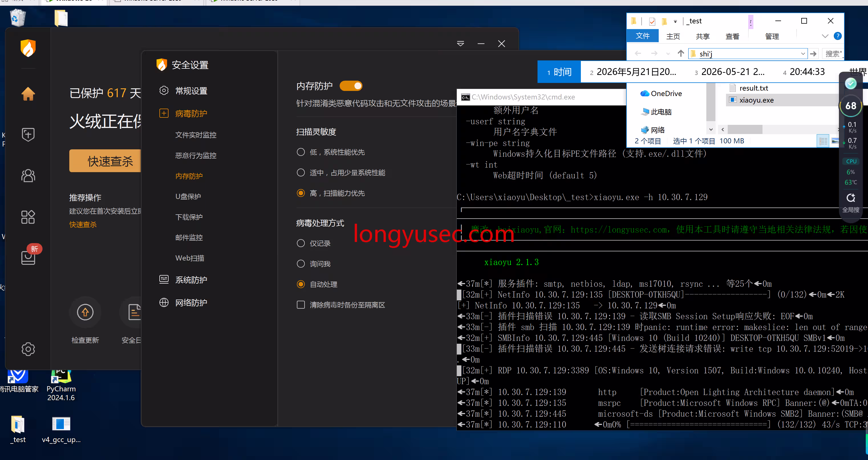Pick the 20:44:33 IME candidate

tap(804, 72)
